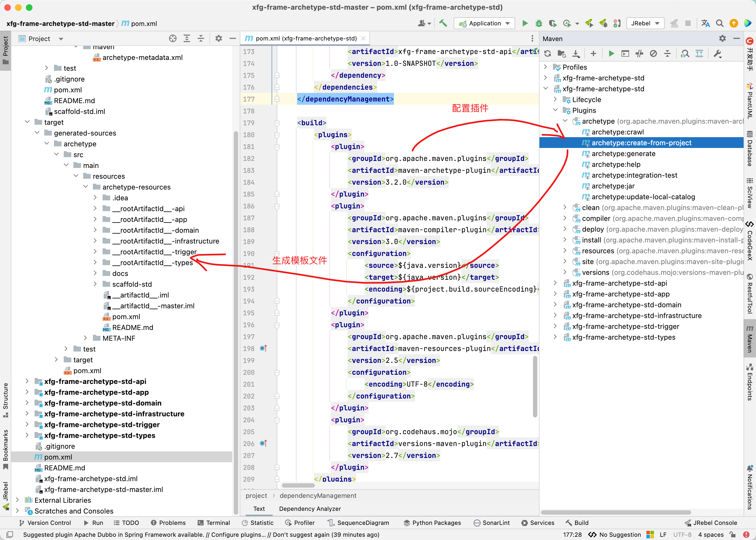Viewport: 756px width, 540px height.
Task: Run with Coverage icon in toolbar
Action: click(x=552, y=23)
